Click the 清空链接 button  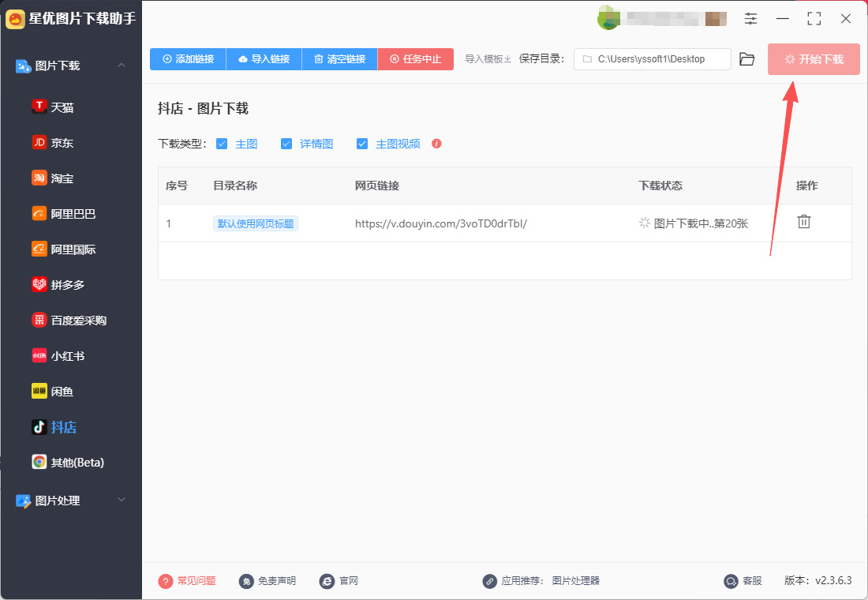point(339,58)
